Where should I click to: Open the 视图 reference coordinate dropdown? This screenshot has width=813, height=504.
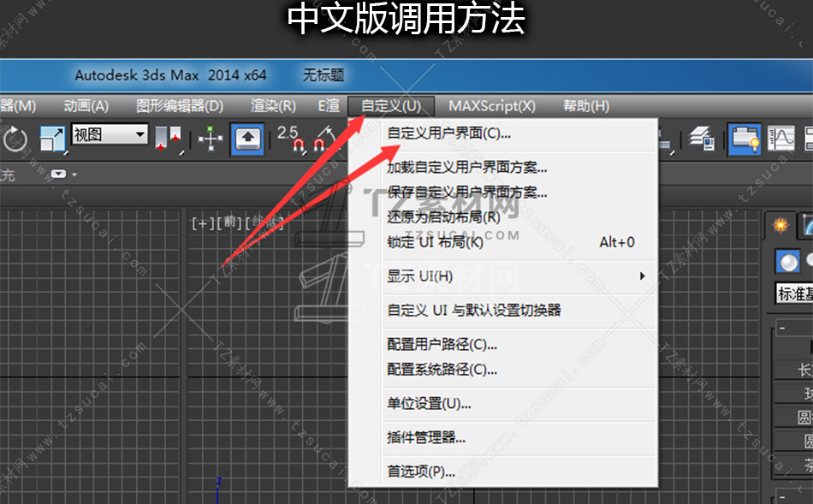pos(110,134)
